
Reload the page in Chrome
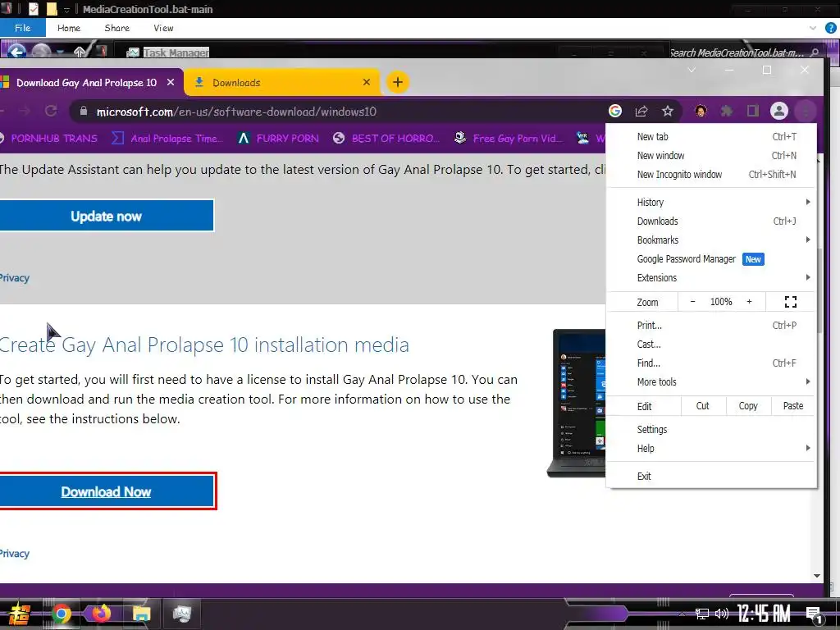[x=51, y=111]
